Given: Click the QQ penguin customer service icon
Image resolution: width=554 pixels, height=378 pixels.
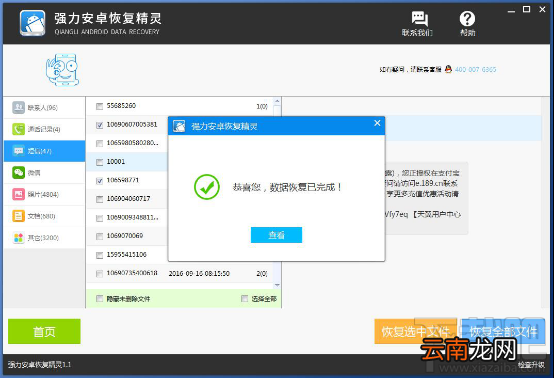Looking at the screenshot, I should coord(448,69).
